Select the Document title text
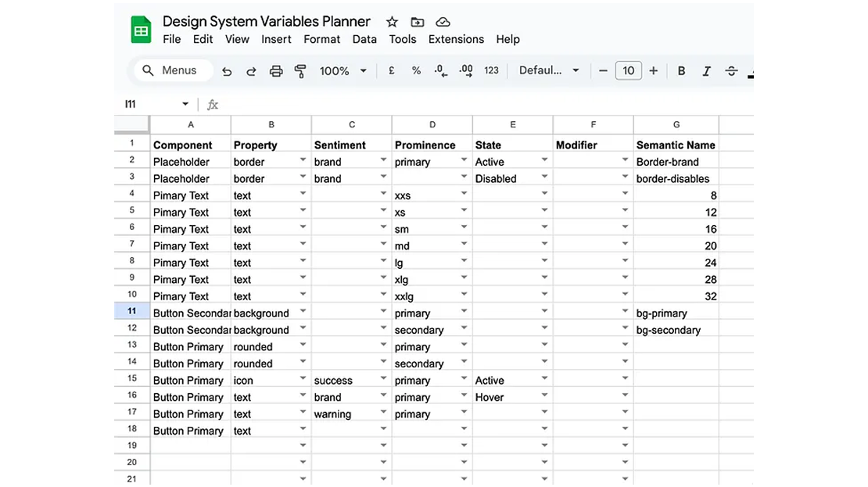The height and width of the screenshot is (487, 868). pos(267,22)
